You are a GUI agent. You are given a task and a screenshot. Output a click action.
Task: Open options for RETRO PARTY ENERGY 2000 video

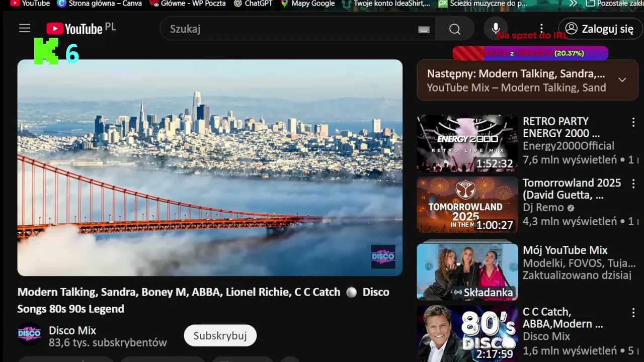[633, 122]
